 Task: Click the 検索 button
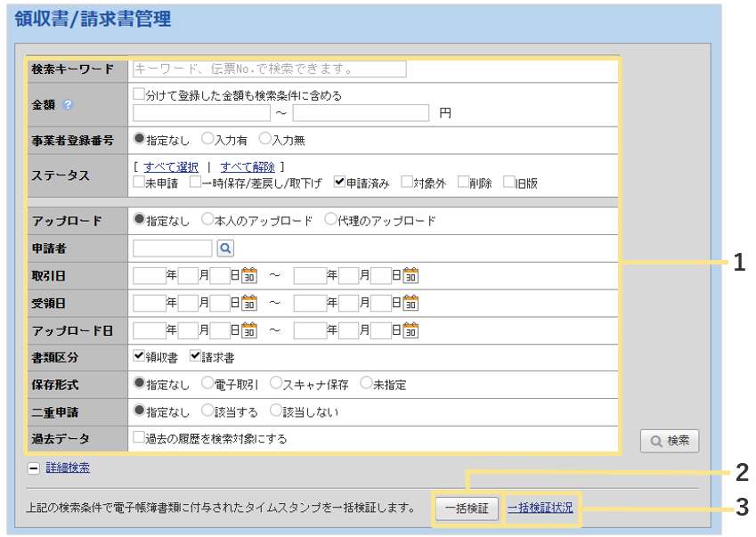click(x=670, y=441)
